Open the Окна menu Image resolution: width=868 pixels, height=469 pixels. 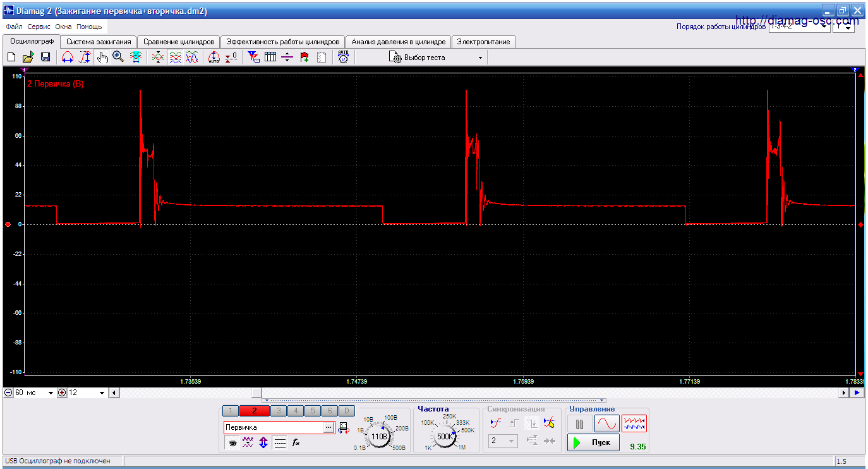tap(63, 27)
